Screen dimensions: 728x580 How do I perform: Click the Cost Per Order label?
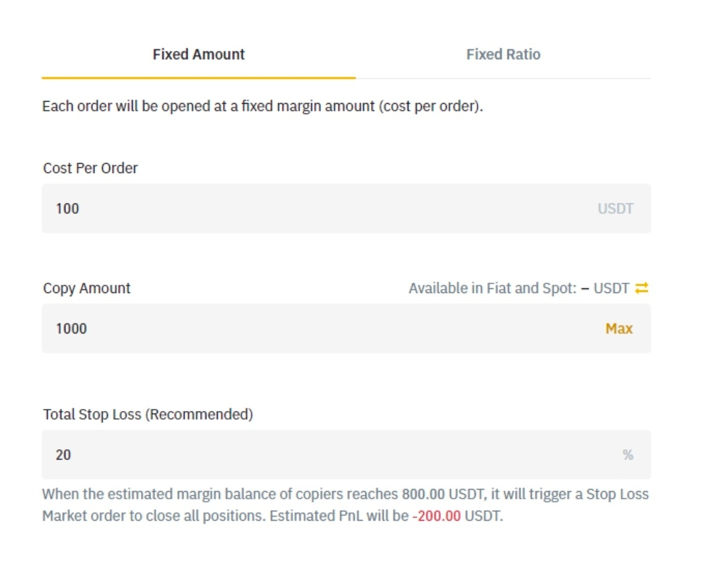(x=90, y=168)
